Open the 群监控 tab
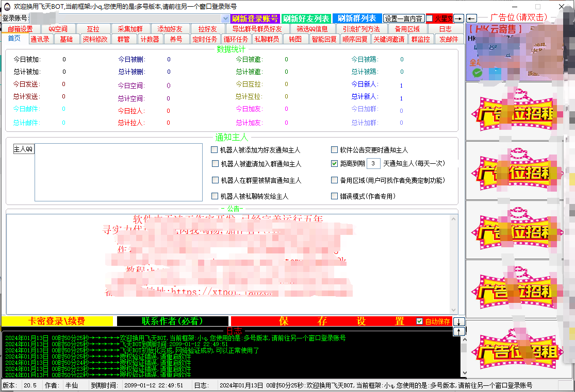 (x=421, y=39)
